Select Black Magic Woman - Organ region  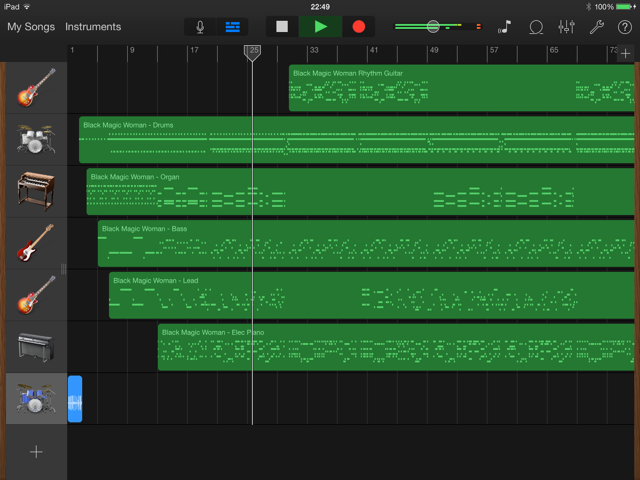pyautogui.click(x=360, y=191)
